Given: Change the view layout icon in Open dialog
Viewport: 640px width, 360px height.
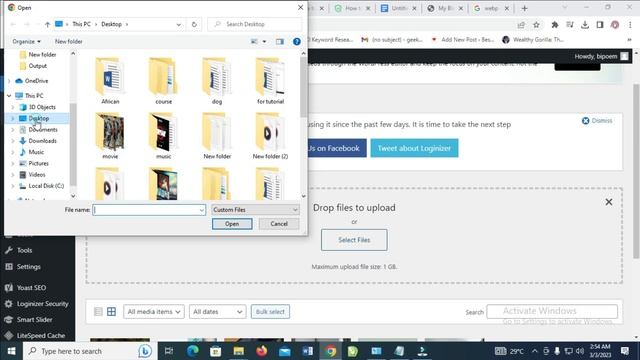Looking at the screenshot, I should point(254,41).
